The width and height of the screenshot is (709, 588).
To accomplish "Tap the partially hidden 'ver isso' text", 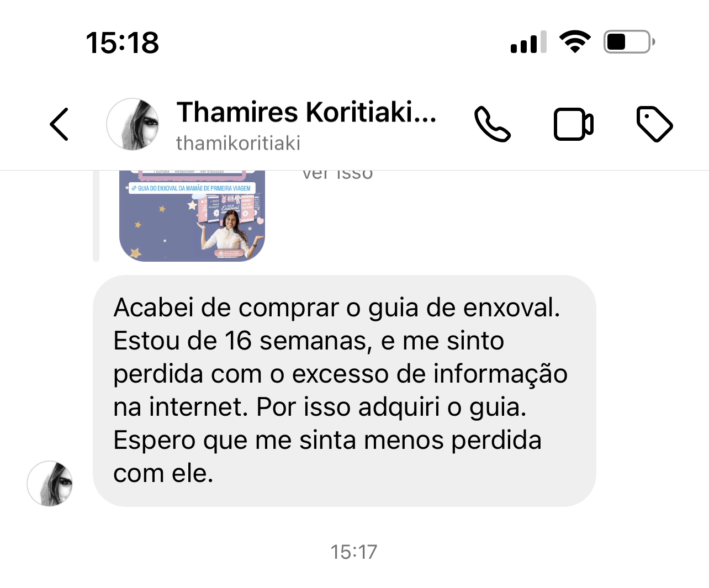I will 337,174.
